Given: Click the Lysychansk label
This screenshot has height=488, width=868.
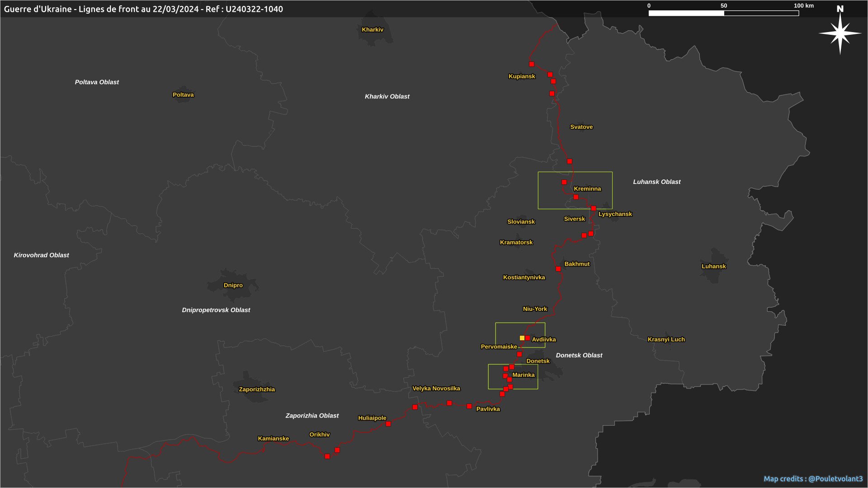Looking at the screenshot, I should (615, 214).
